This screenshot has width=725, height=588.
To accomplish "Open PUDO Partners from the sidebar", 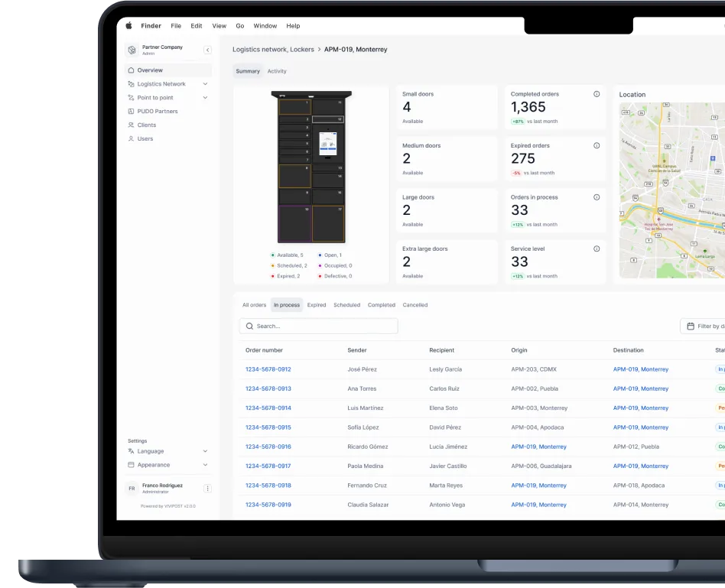I will point(132,111).
